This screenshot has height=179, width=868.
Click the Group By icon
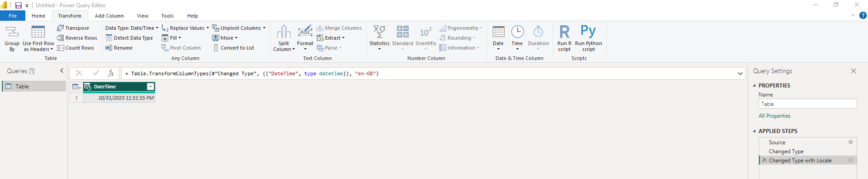pyautogui.click(x=12, y=32)
